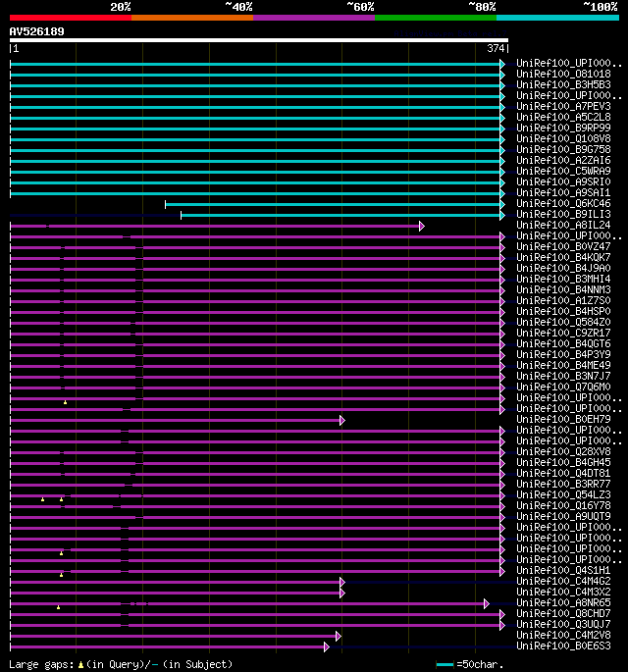The image size is (628, 672).
Task: Click the arrowhead ending the C4M2V8 alignment
Action: click(x=339, y=637)
